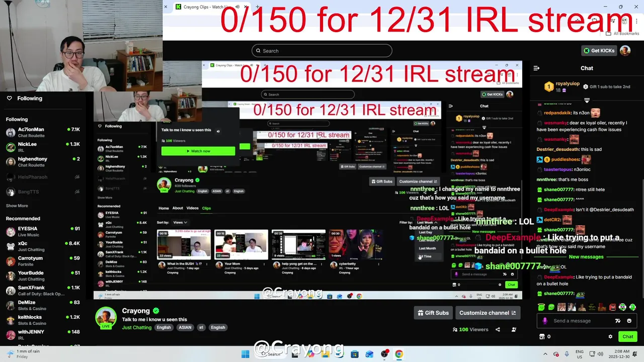Open the channel shop icon below chat
Image resolution: width=644 pixels, height=362 pixels.
(542, 336)
